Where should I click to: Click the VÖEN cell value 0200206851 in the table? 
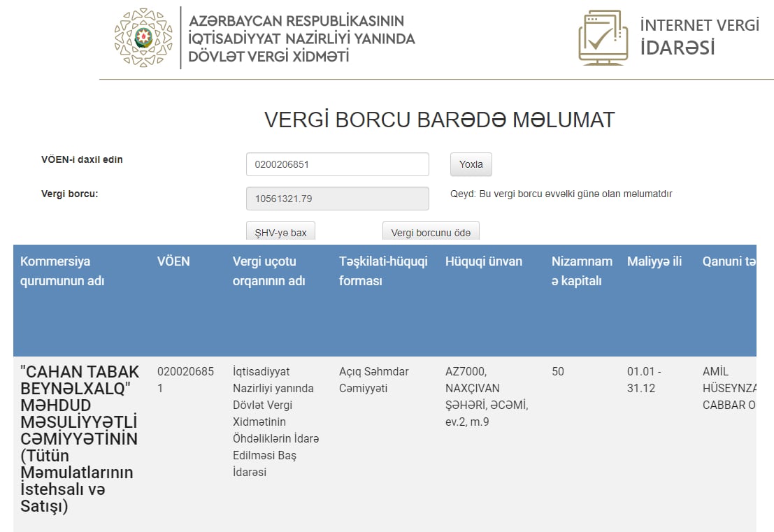[185, 380]
